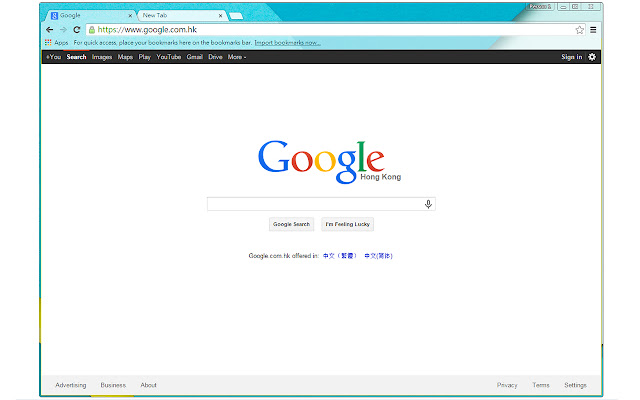Open the +You link

pyautogui.click(x=53, y=57)
